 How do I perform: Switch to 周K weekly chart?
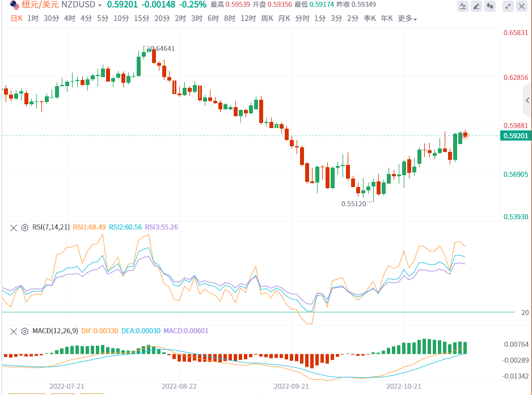[267, 18]
